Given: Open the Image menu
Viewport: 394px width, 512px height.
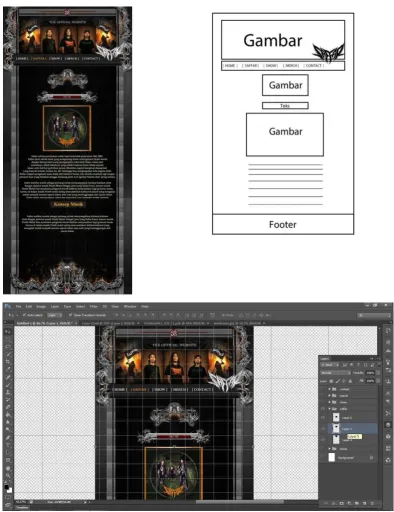Looking at the screenshot, I should pos(41,306).
